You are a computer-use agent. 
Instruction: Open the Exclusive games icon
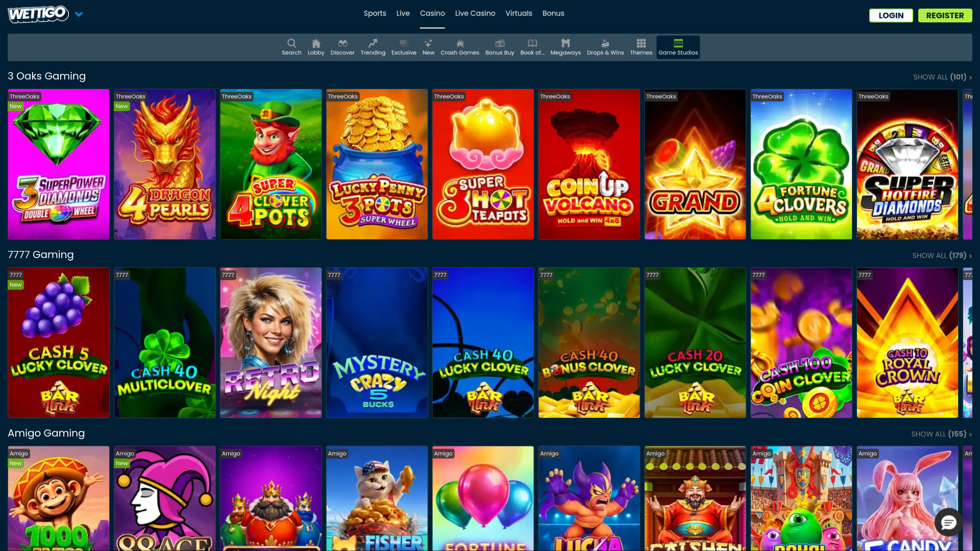coord(404,47)
